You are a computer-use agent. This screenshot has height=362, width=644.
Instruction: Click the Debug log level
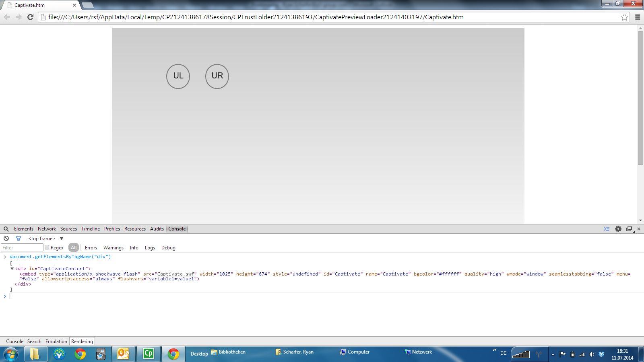(168, 247)
